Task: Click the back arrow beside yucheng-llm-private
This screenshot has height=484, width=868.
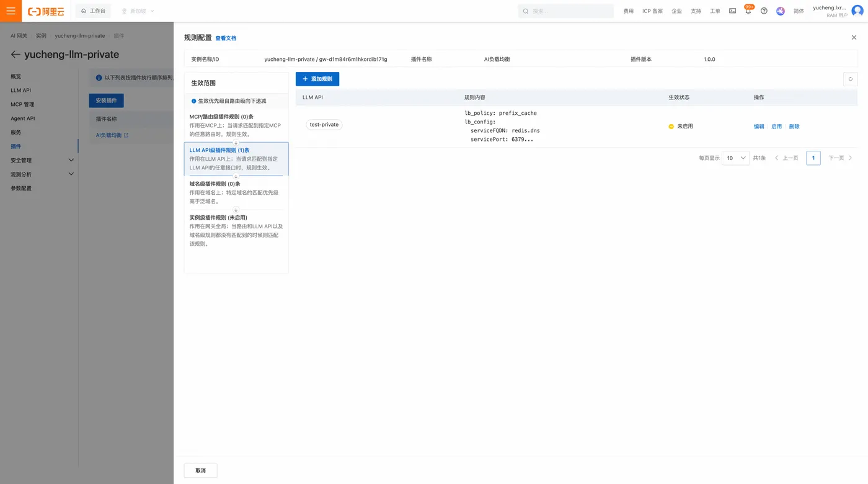Action: [15, 55]
